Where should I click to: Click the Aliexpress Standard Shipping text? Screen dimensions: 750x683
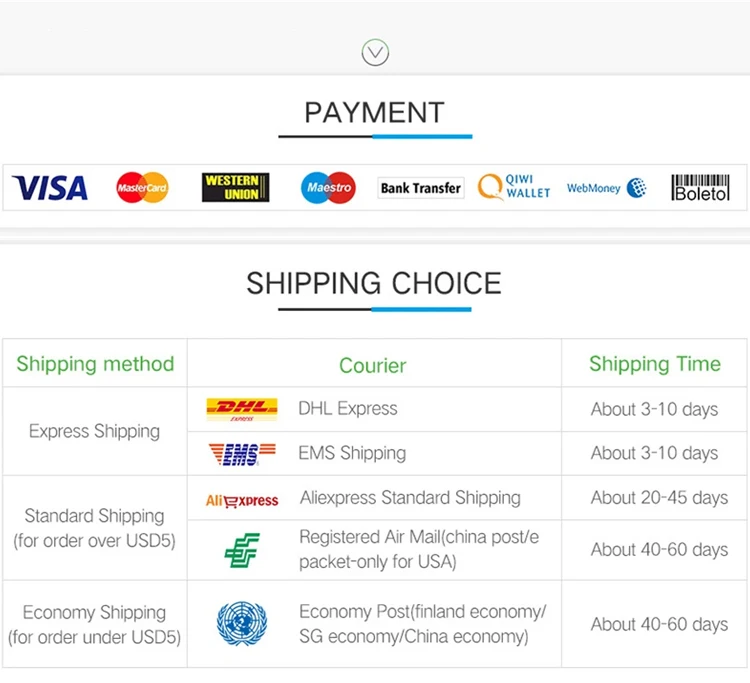click(x=410, y=498)
